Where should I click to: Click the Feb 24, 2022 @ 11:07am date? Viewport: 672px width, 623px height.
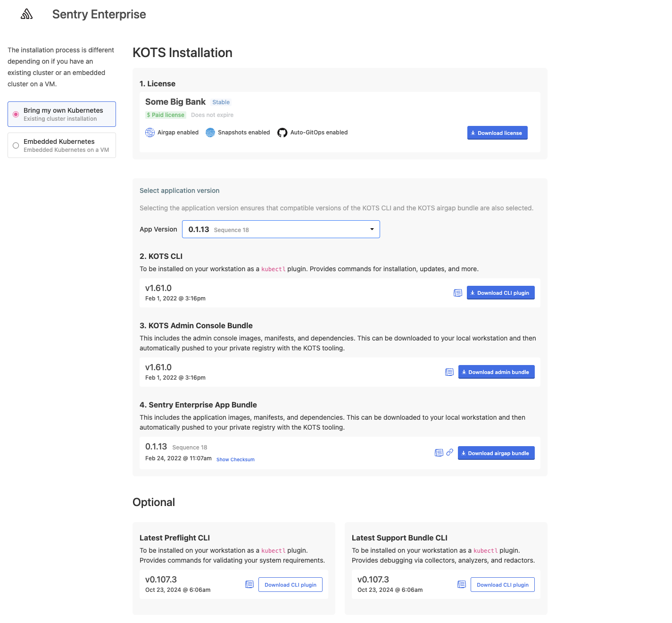[x=178, y=458]
